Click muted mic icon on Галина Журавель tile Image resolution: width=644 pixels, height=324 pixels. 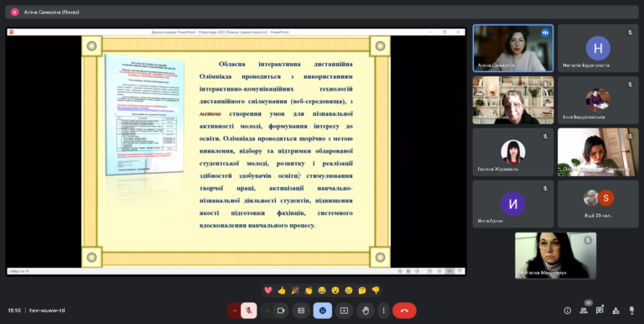point(545,136)
